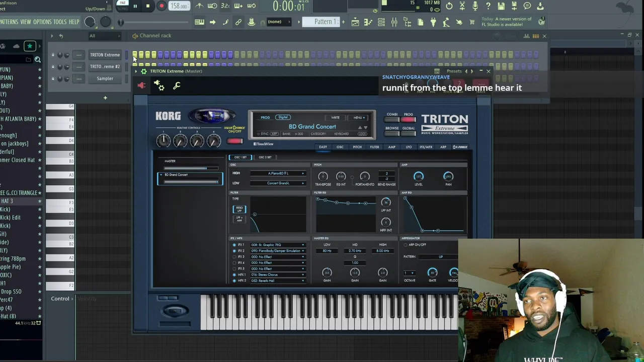Pause playback in the transport bar
This screenshot has height=362, width=644.
coord(135,6)
